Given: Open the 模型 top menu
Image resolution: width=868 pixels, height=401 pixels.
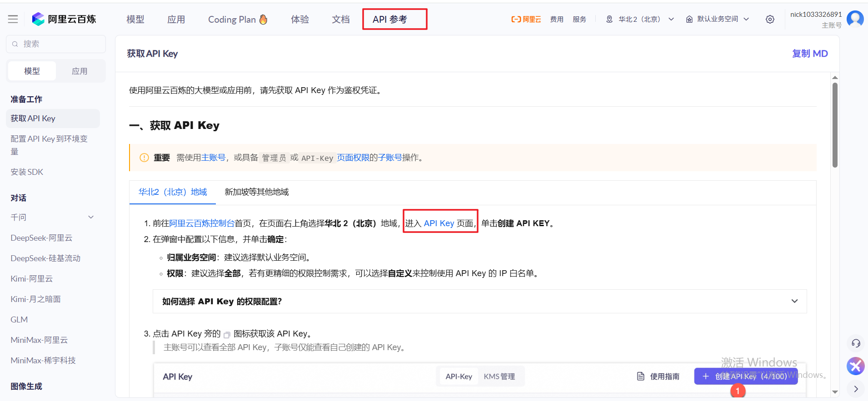Looking at the screenshot, I should [x=135, y=20].
